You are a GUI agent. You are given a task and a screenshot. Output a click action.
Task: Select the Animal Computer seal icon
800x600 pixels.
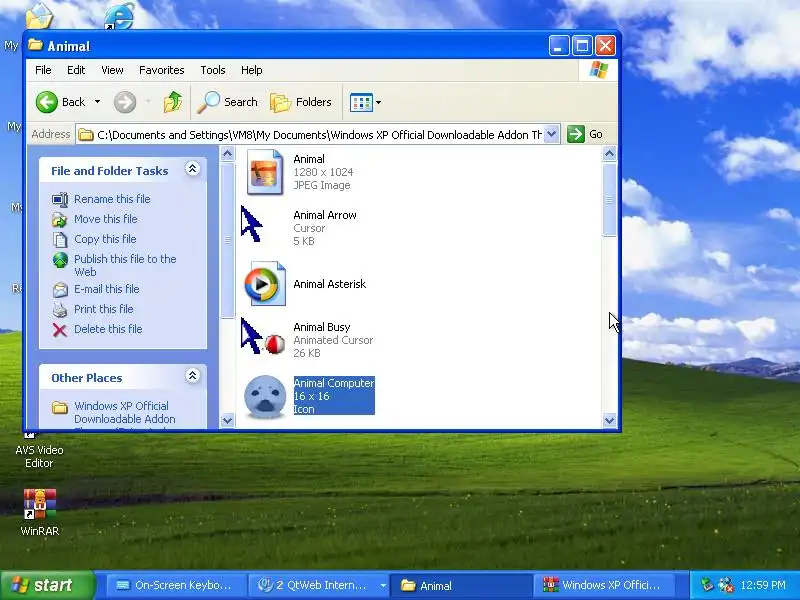pos(265,396)
